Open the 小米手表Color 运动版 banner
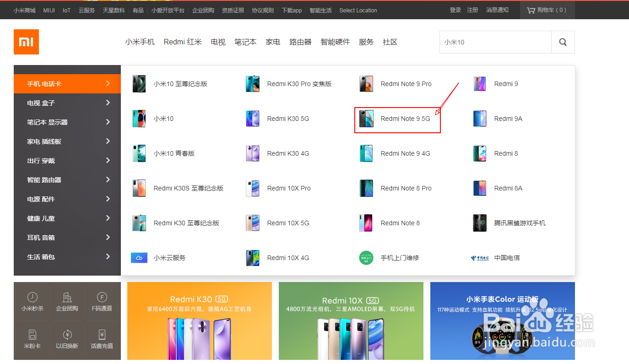This screenshot has height=364, width=629. (x=503, y=321)
